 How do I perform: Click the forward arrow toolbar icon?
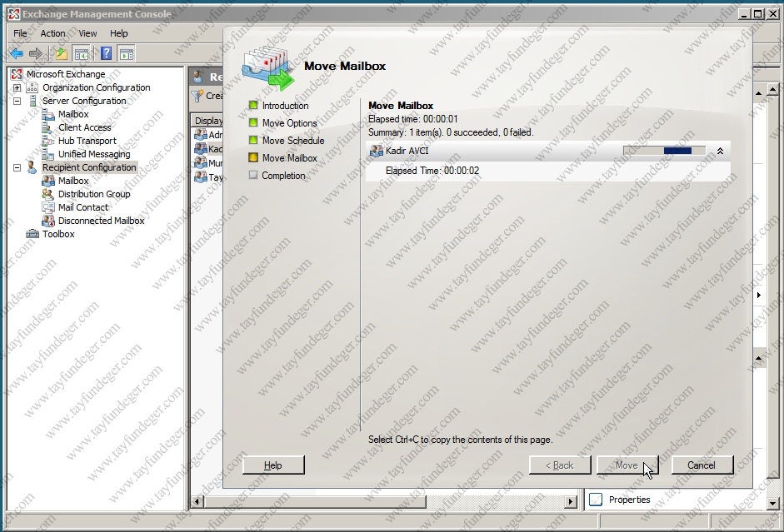[36, 53]
